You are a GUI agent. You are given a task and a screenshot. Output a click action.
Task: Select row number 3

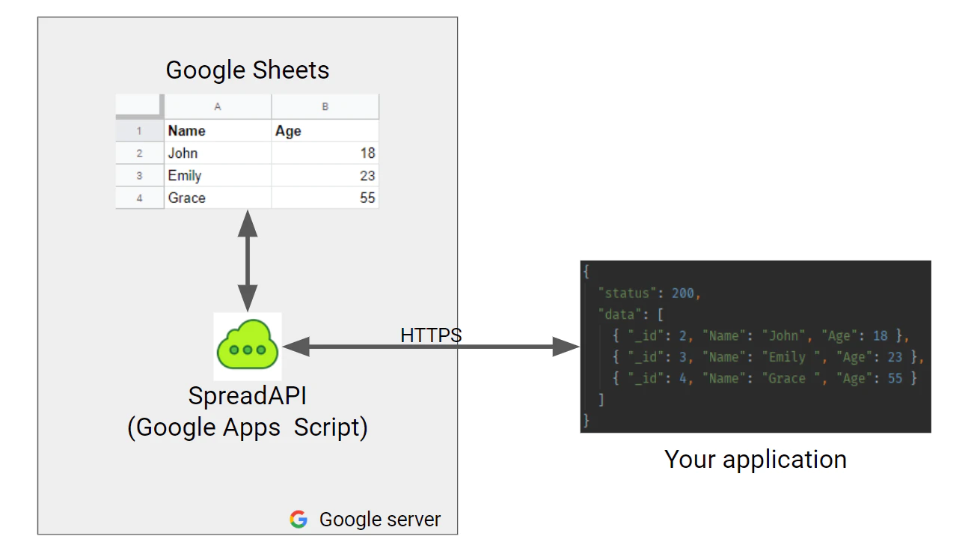[x=140, y=176]
